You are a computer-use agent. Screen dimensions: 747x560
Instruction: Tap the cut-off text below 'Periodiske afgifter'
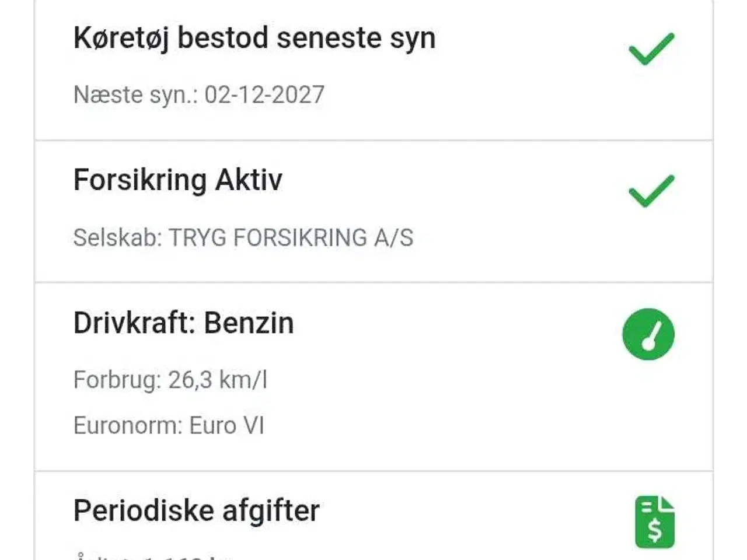(153, 556)
